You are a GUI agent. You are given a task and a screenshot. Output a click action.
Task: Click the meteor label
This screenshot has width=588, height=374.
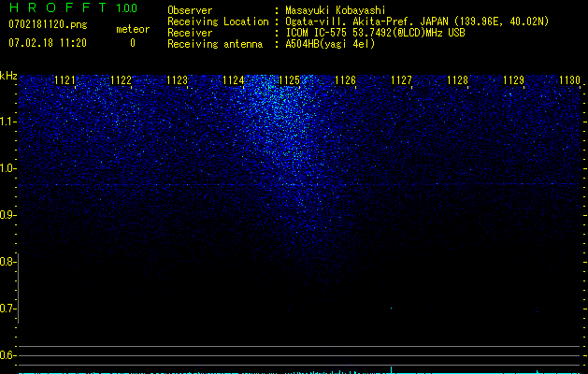click(x=133, y=29)
